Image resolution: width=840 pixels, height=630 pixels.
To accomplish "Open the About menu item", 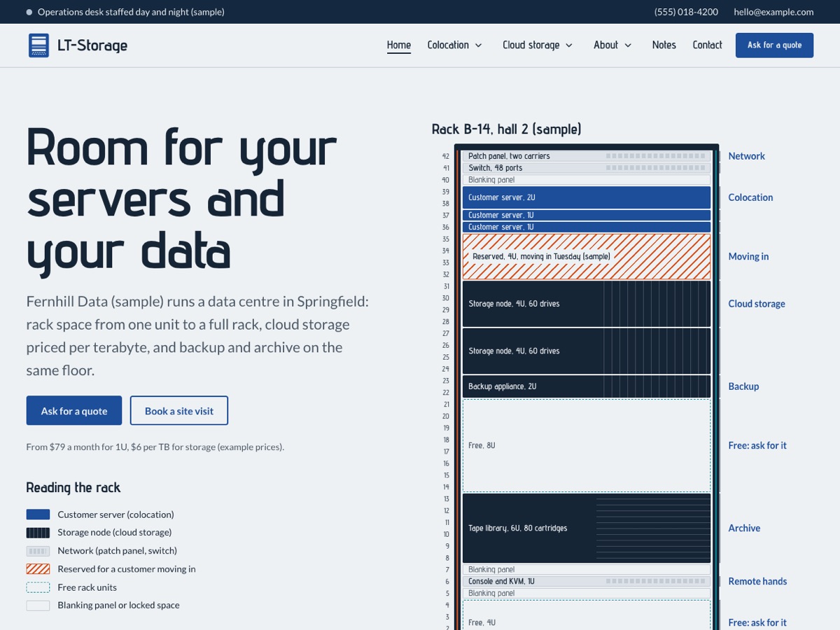I will point(605,45).
